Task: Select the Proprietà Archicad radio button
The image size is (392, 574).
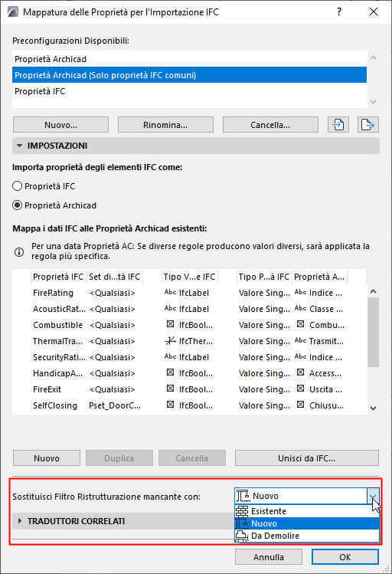Action: (x=17, y=205)
